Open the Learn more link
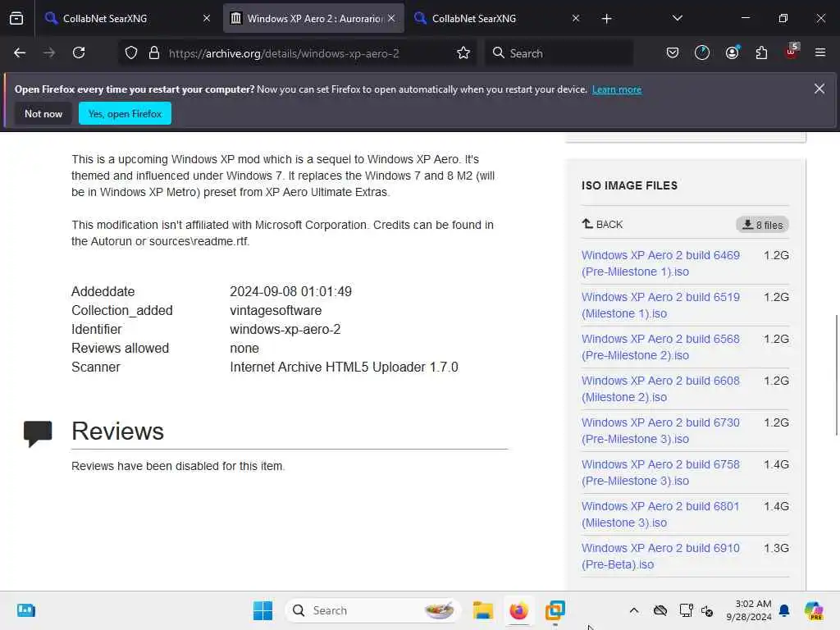This screenshot has height=630, width=840. 617,89
